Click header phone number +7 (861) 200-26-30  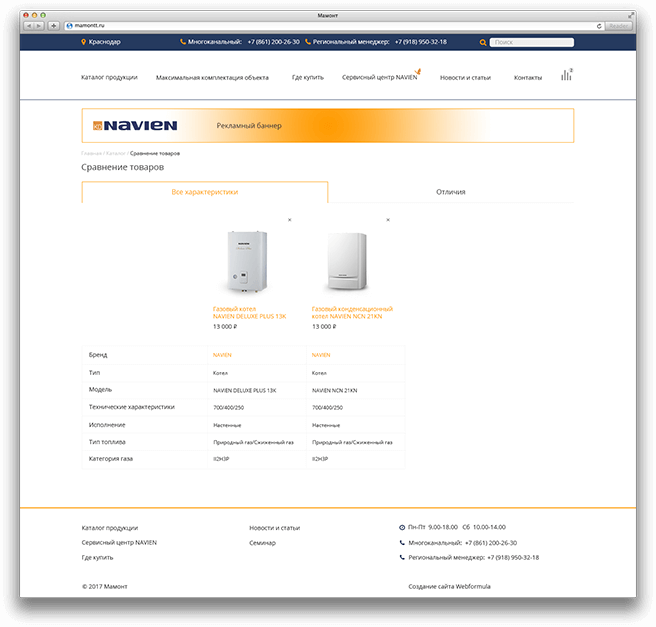(274, 42)
